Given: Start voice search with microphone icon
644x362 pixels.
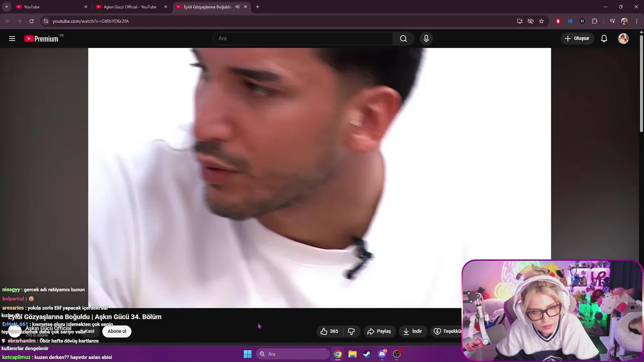Looking at the screenshot, I should click(426, 39).
